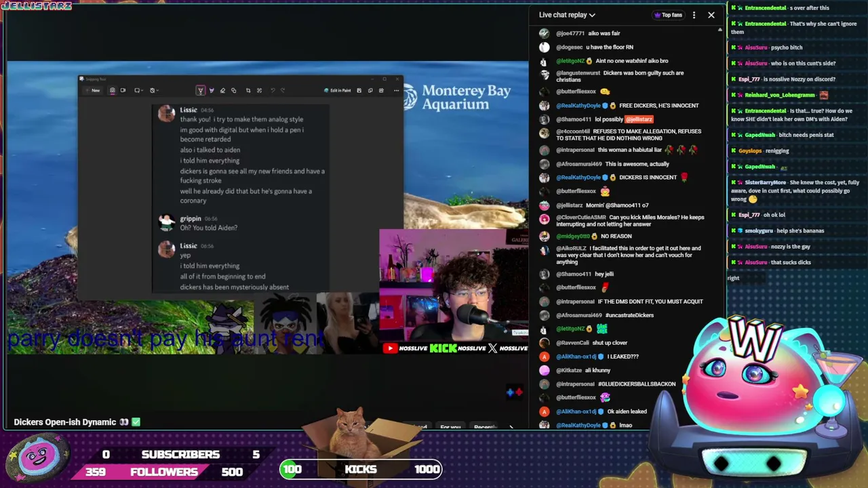
Task: Select the For you chip
Action: point(450,427)
